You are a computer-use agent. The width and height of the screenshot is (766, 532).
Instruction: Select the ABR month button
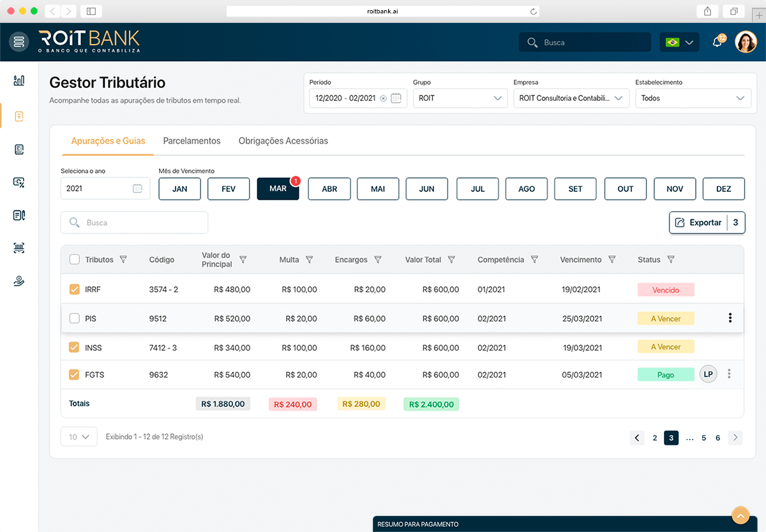click(x=329, y=189)
